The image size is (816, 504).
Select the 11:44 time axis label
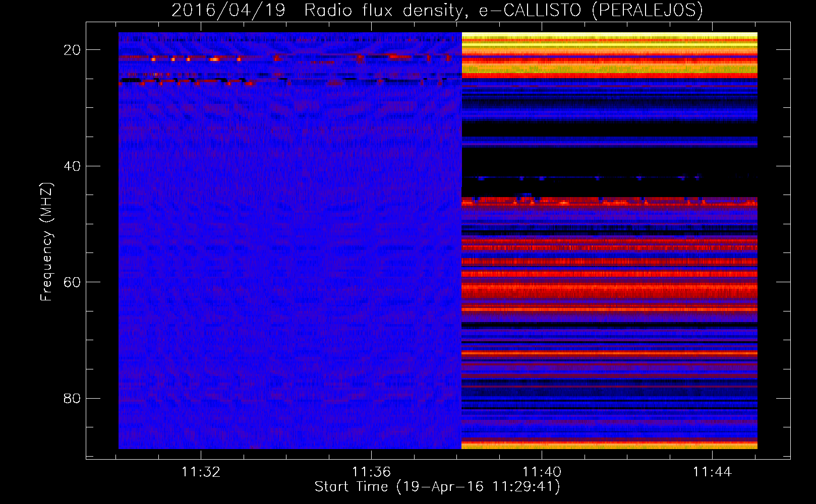point(712,472)
